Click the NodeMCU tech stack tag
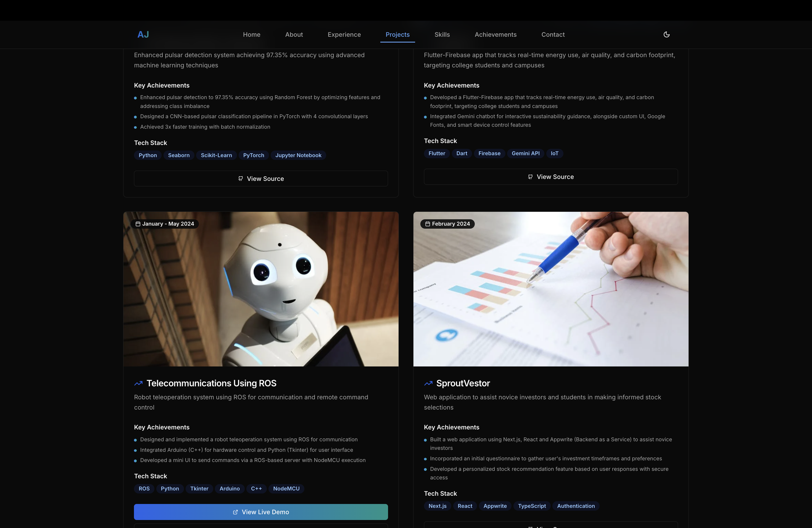Image resolution: width=812 pixels, height=528 pixels. 286,489
